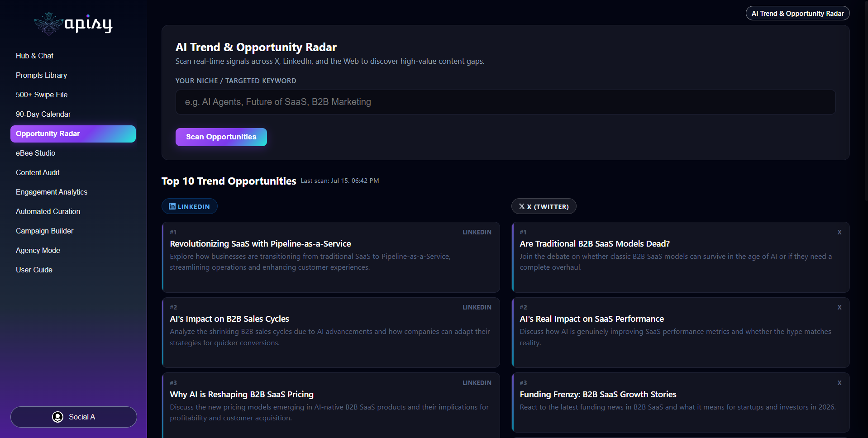Screen dimensions: 868x438
Task: Open the Funding Frenzy trend card
Action: point(681,402)
